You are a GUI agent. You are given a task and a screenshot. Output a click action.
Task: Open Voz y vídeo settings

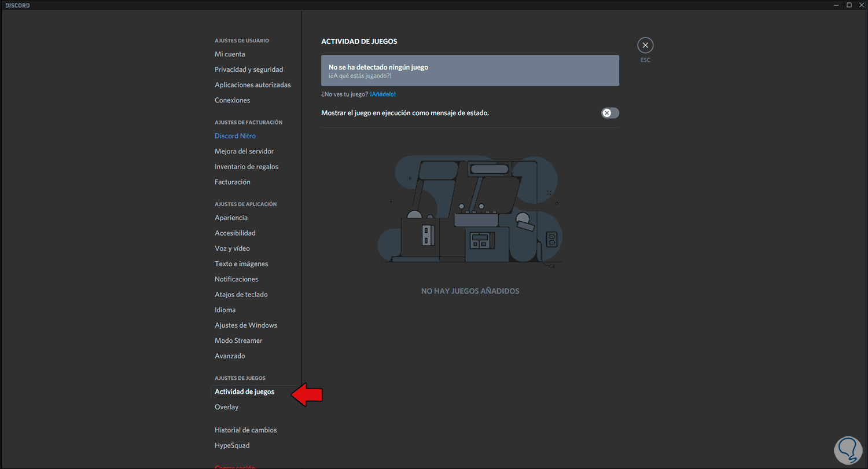point(232,248)
